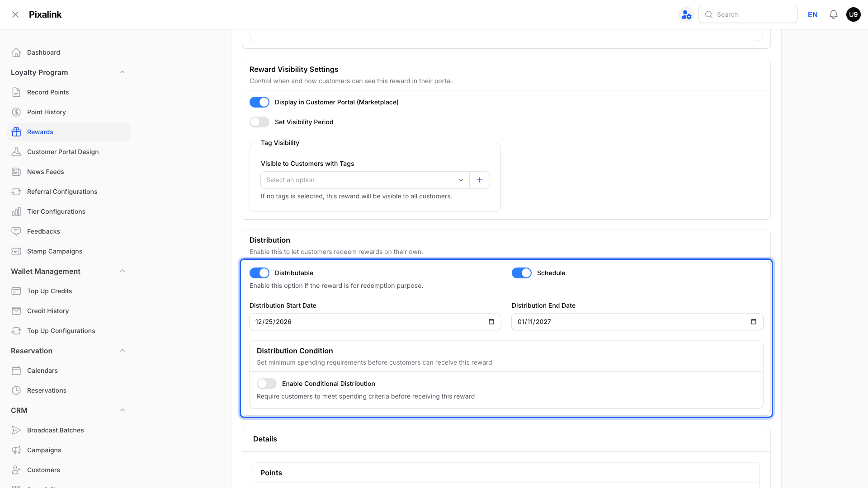Add a new tag with plus button

coord(480,180)
